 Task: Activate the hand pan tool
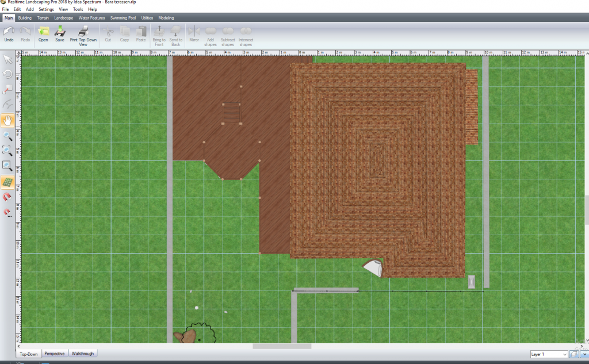(8, 121)
